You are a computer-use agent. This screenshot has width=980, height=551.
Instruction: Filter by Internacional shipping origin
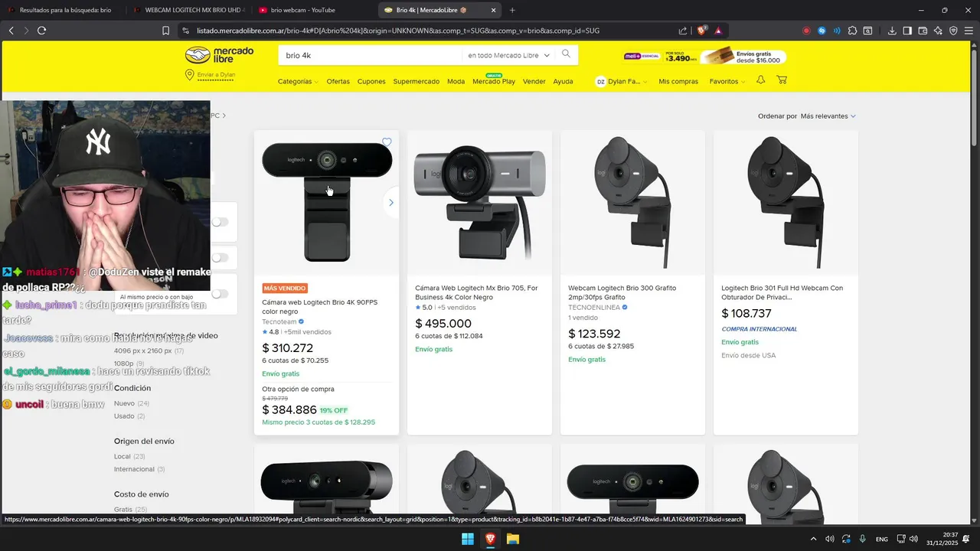139,469
